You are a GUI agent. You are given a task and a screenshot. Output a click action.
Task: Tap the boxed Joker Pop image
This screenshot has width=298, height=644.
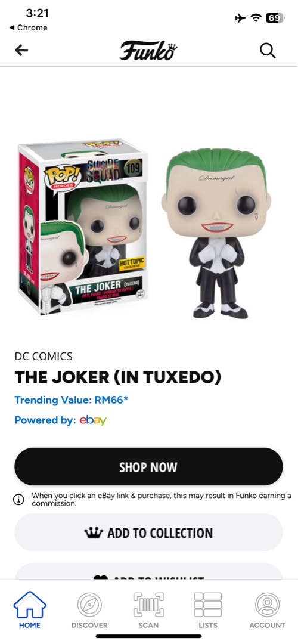(83, 227)
